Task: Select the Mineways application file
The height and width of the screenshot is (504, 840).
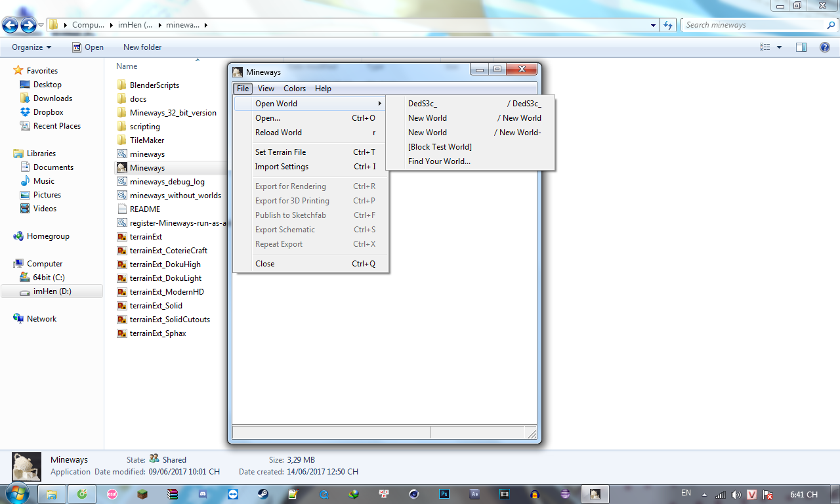Action: pyautogui.click(x=147, y=168)
